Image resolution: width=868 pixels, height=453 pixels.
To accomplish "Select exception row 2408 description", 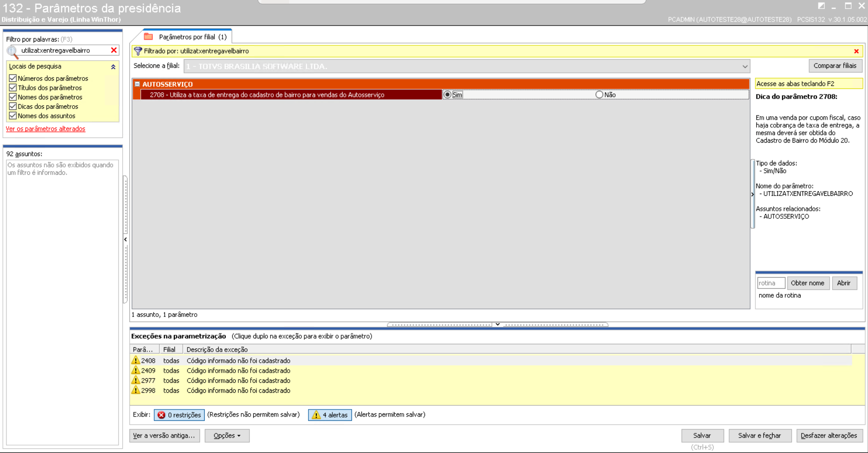I will [x=238, y=360].
